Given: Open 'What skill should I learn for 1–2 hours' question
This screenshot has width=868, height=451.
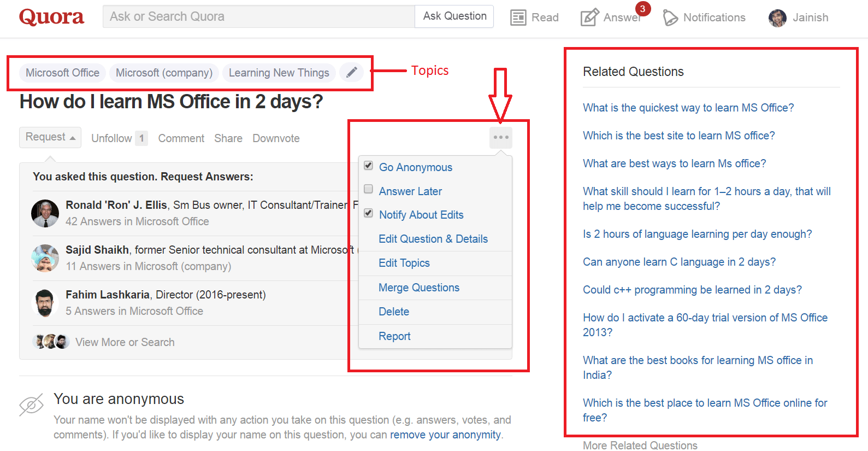Looking at the screenshot, I should tap(707, 198).
